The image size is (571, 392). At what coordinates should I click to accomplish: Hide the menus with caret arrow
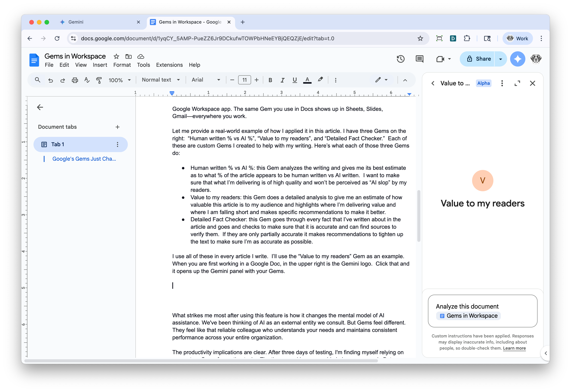tap(405, 80)
